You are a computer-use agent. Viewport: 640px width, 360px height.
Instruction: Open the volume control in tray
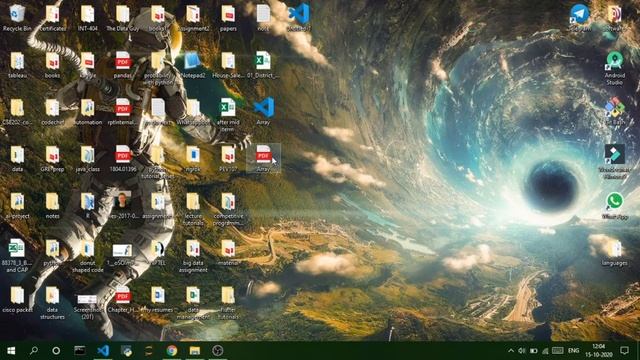tap(522, 351)
